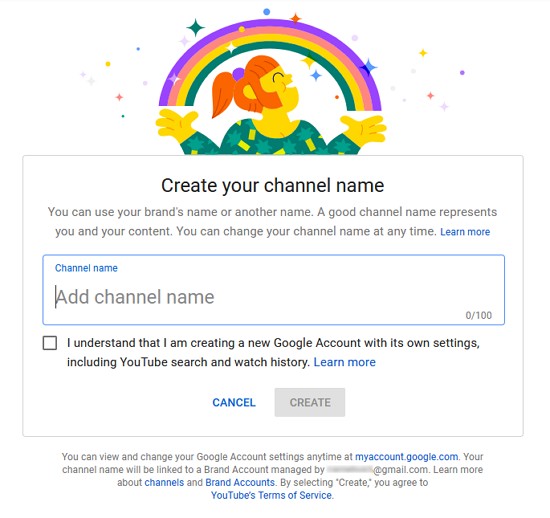Click the blue 'Channel name' field label

tap(86, 268)
